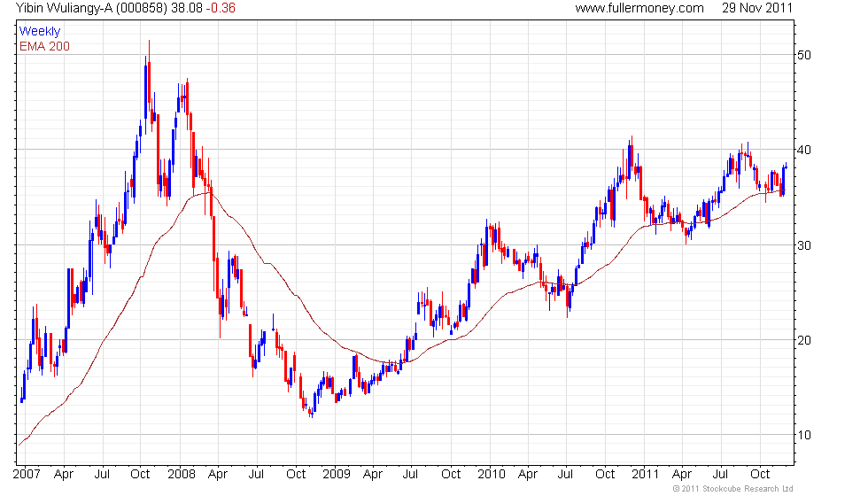Open the www.fullermoney.com address text
Viewport: 868px width, 496px height.
(639, 8)
